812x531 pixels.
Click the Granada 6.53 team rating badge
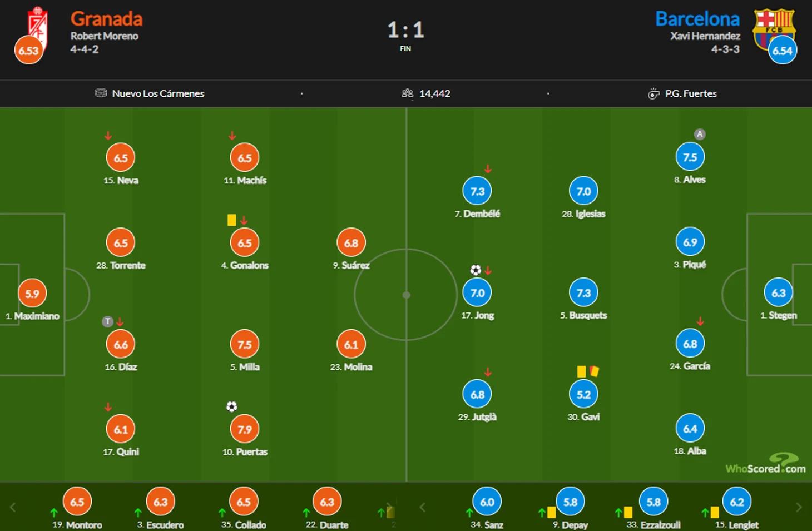point(28,50)
